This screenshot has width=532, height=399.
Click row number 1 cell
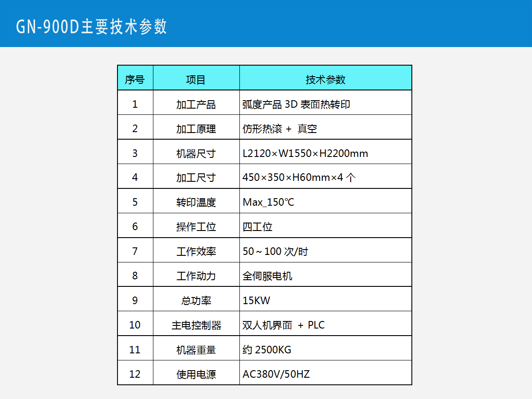pyautogui.click(x=135, y=102)
